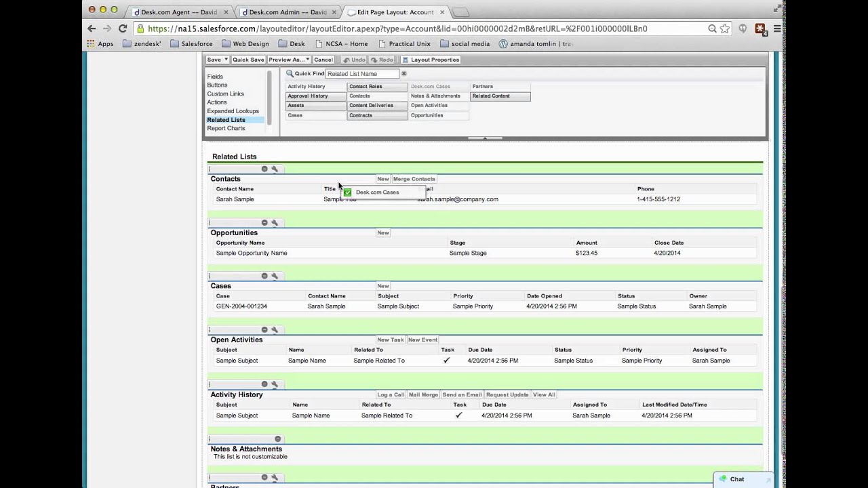Screen dimensions: 868x488
Task: Bookmark this page with the star icon
Action: 724,28
